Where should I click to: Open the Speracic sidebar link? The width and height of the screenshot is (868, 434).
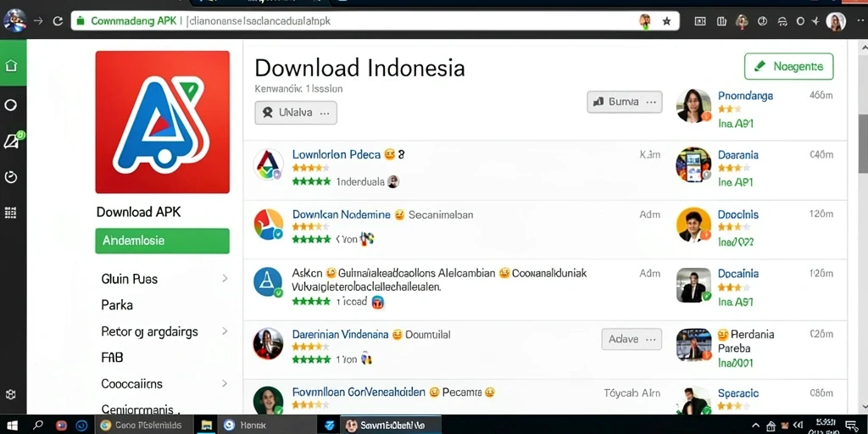point(738,392)
